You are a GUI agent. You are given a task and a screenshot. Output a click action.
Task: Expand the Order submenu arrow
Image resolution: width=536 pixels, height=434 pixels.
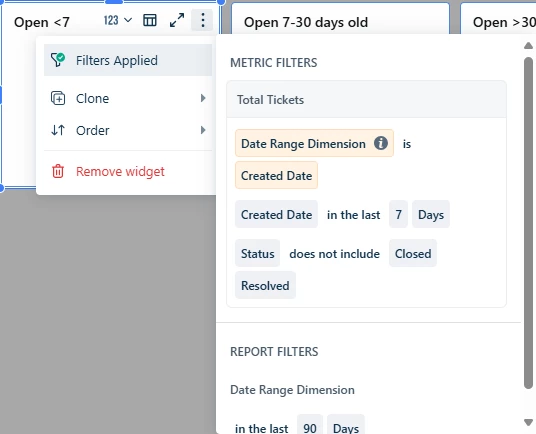coord(203,130)
